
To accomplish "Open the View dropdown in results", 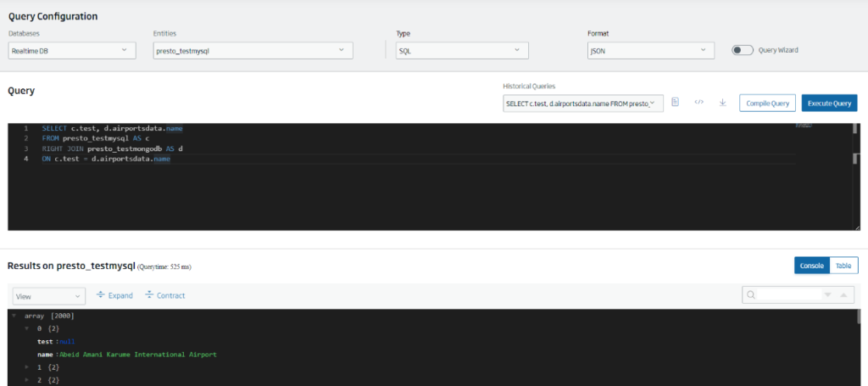I will 48,296.
